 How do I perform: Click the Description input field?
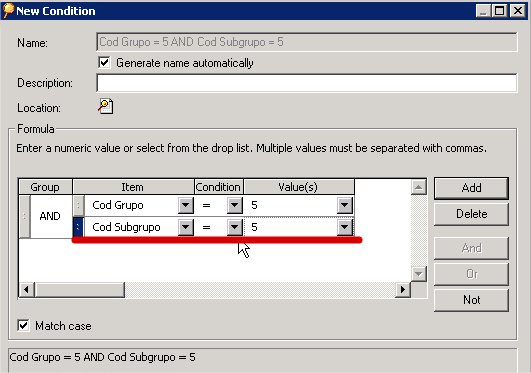(306, 83)
